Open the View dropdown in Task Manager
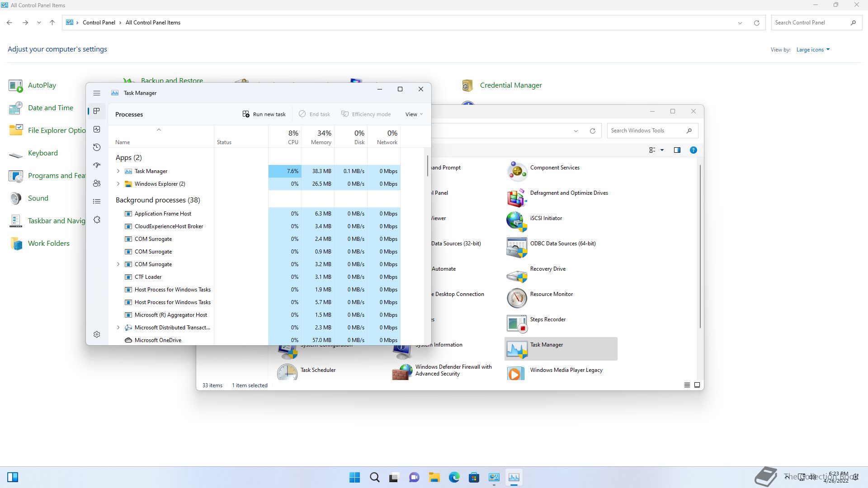Image resolution: width=868 pixels, height=488 pixels. click(414, 114)
